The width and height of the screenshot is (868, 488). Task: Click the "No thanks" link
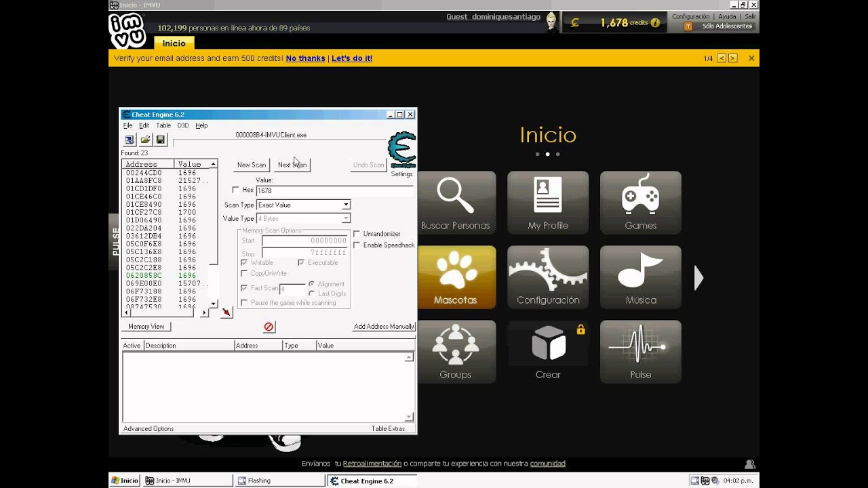pos(305,58)
